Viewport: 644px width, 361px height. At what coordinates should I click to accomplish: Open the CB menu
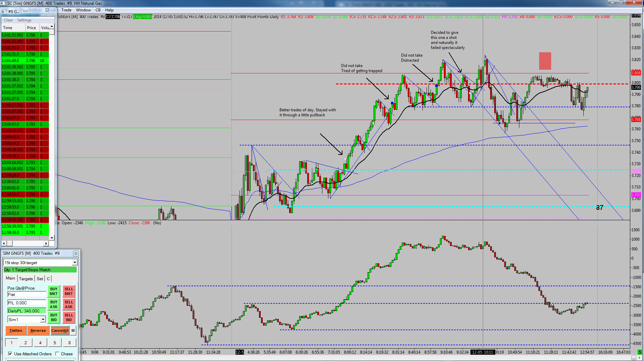pyautogui.click(x=98, y=10)
